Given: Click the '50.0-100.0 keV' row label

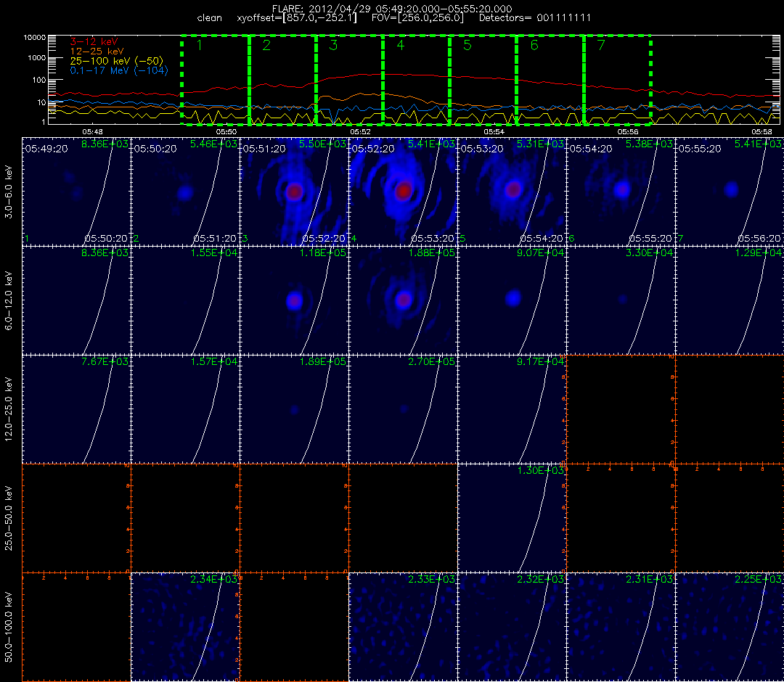Looking at the screenshot, I should (x=9, y=627).
